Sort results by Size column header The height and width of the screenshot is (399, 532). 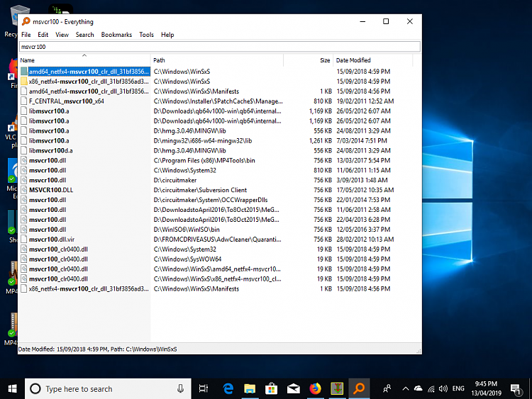pos(308,60)
